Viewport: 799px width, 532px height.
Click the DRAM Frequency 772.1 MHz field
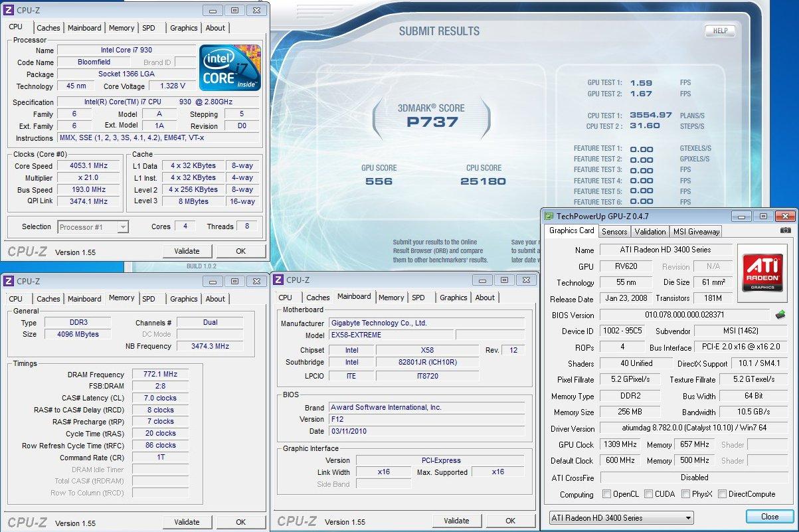(160, 375)
